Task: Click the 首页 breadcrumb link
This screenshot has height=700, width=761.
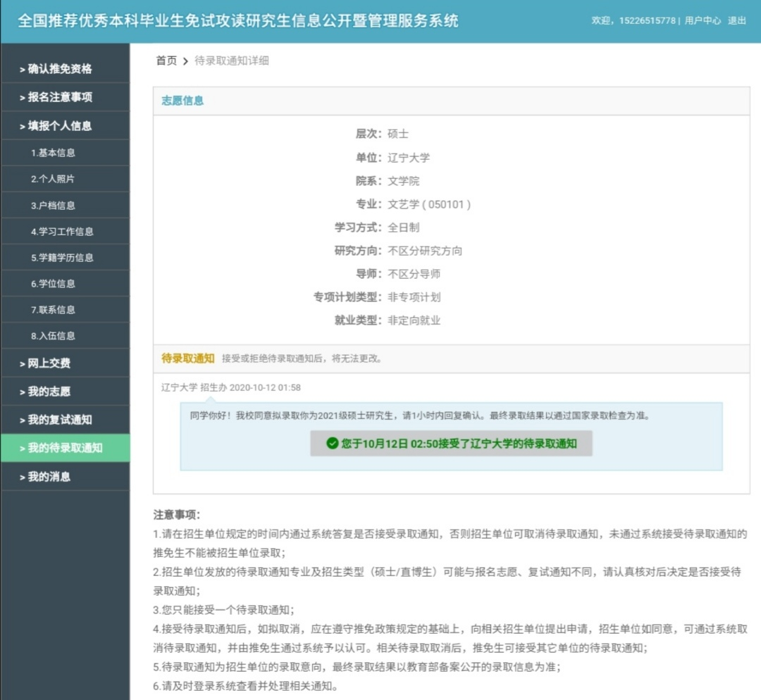Action: [166, 61]
